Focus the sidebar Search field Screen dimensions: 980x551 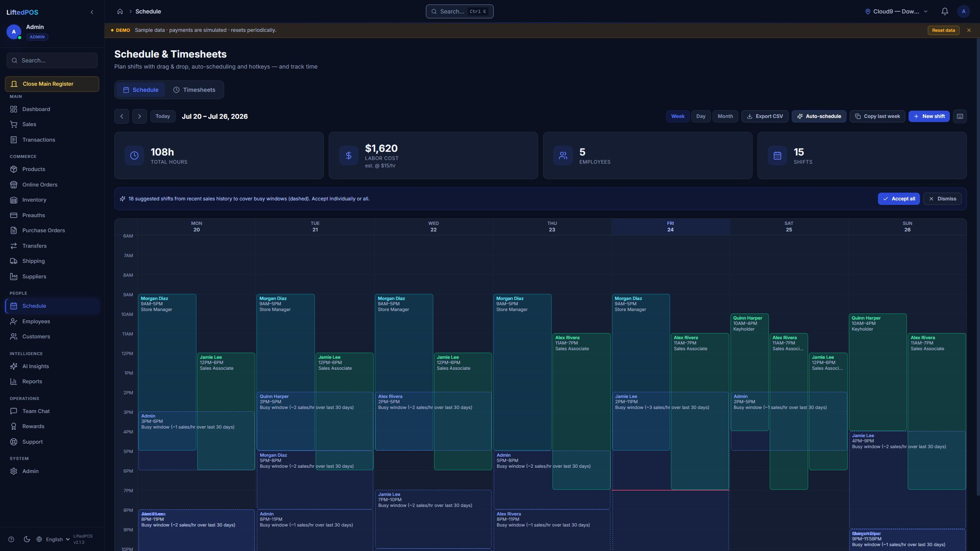(52, 60)
